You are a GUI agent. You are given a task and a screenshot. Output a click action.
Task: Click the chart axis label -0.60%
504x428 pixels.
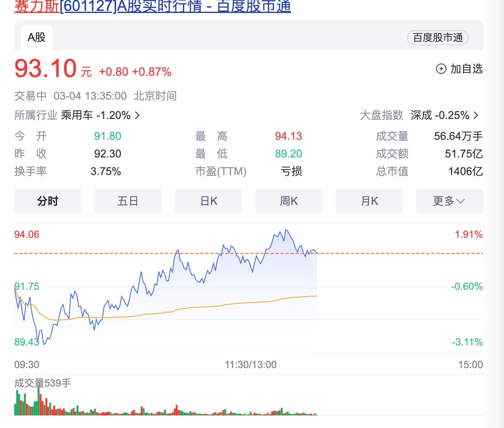pyautogui.click(x=467, y=286)
